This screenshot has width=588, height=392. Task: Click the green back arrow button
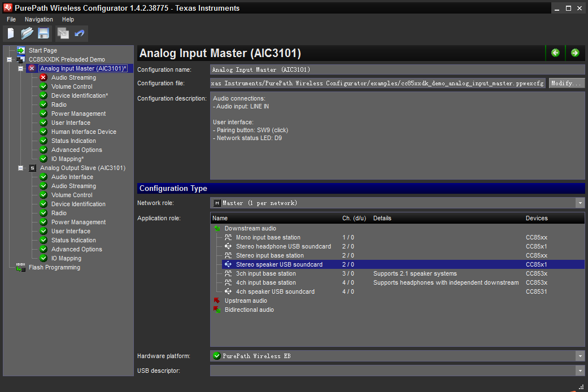[555, 53]
